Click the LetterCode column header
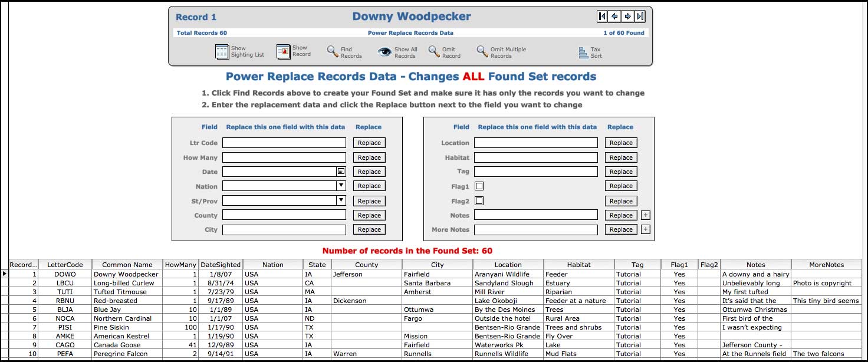This screenshot has height=362, width=868. pos(65,265)
